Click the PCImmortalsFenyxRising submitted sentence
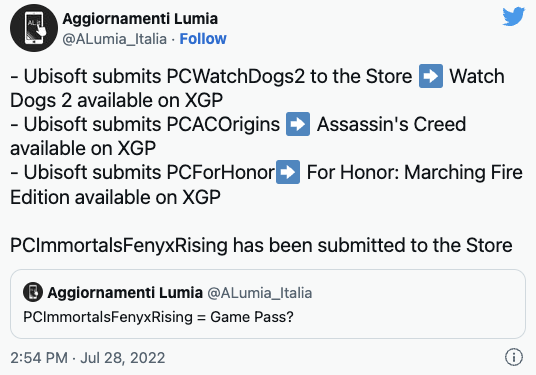 point(261,245)
